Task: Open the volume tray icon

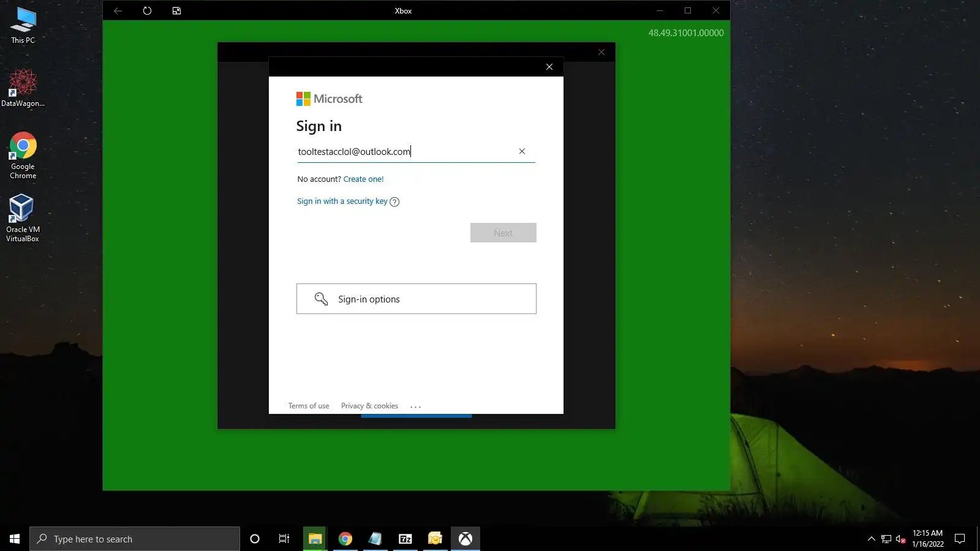Action: click(x=901, y=539)
